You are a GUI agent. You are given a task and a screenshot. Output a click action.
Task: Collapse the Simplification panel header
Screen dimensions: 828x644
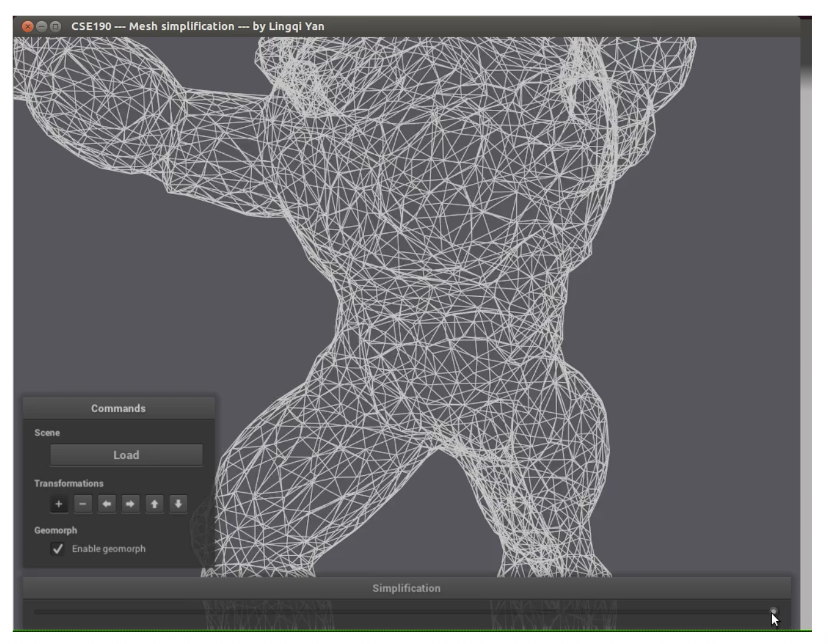(x=406, y=588)
